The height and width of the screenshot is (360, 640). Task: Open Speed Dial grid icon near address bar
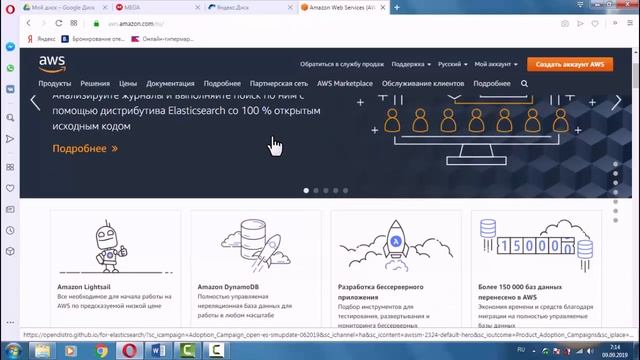pyautogui.click(x=73, y=23)
